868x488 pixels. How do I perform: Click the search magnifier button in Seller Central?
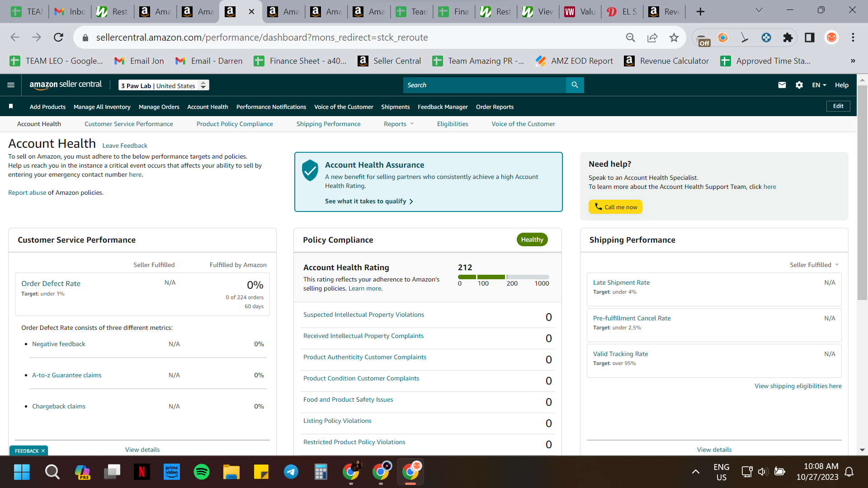[x=575, y=85]
